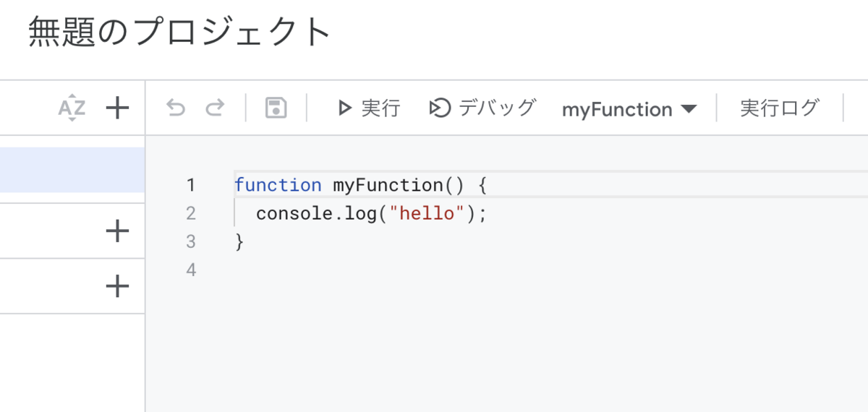Screen dimensions: 868x412
Task: Click console.log on line 2
Action: [x=317, y=214]
